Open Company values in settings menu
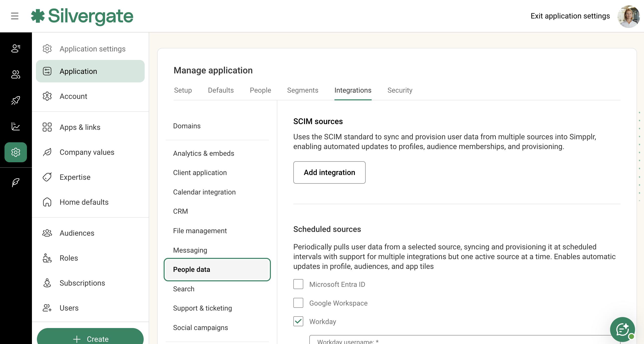The height and width of the screenshot is (344, 644). tap(87, 152)
